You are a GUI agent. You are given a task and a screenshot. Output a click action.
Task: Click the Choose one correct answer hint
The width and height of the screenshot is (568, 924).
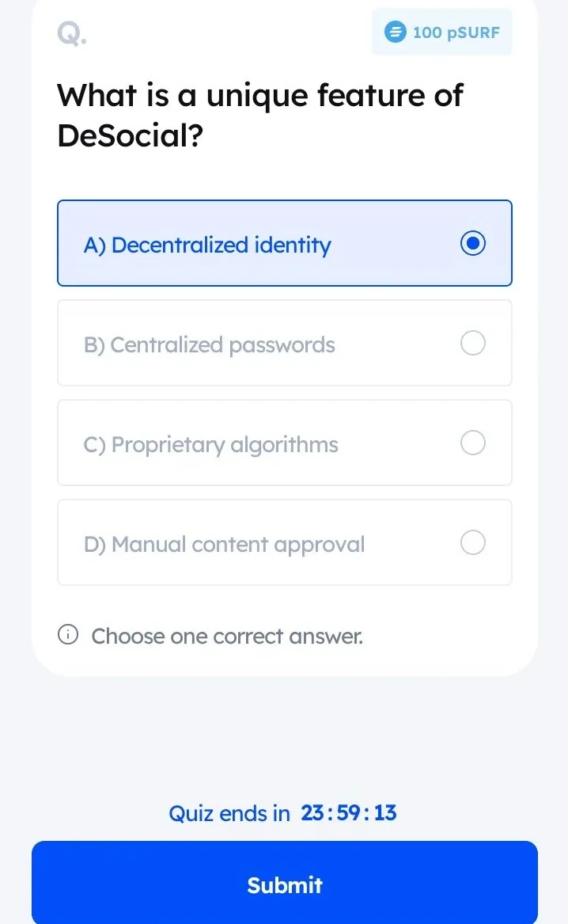pos(226,636)
